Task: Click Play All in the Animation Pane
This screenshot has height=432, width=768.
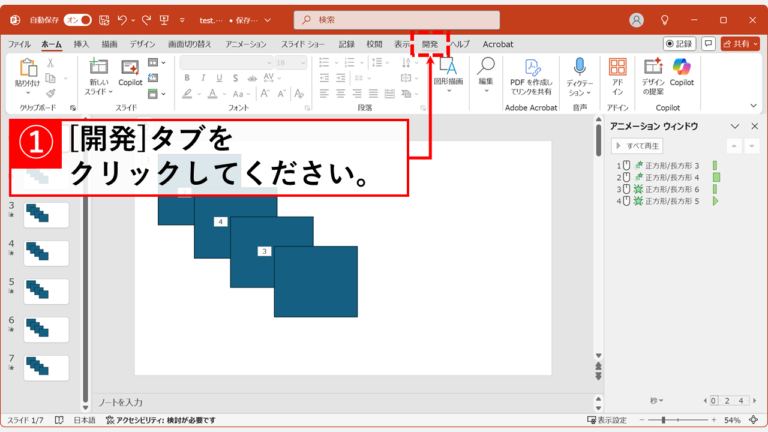Action: (x=637, y=146)
